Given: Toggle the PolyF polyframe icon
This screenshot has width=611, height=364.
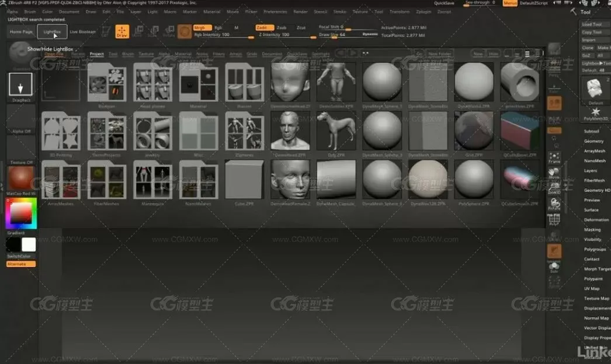Looking at the screenshot, I should pyautogui.click(x=554, y=219).
